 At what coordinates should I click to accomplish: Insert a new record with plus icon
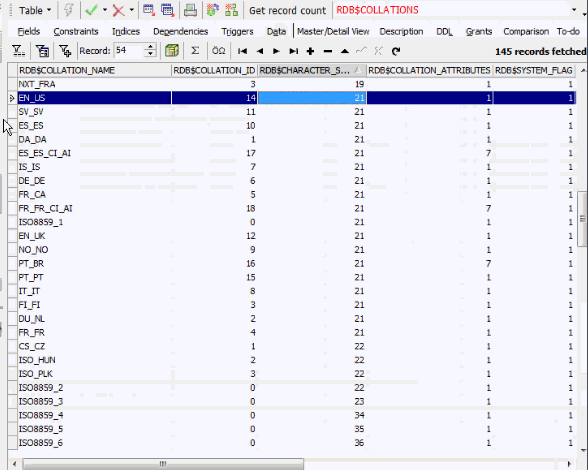[310, 51]
